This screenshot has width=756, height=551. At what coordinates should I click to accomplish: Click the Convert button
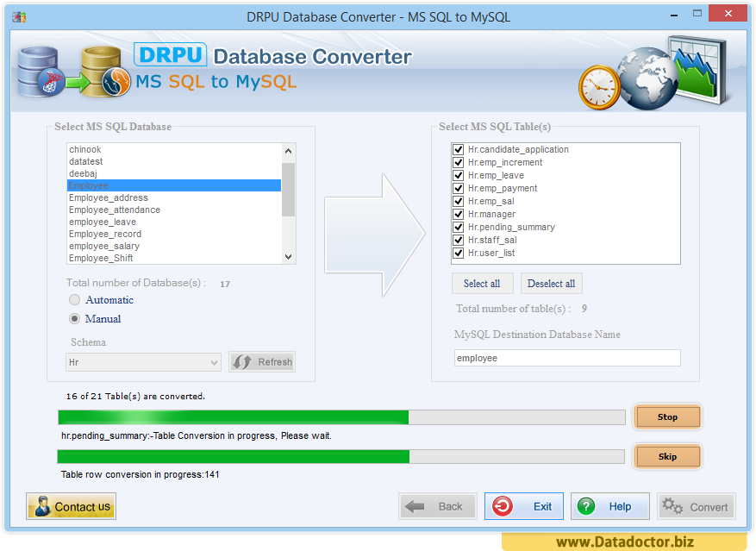697,507
